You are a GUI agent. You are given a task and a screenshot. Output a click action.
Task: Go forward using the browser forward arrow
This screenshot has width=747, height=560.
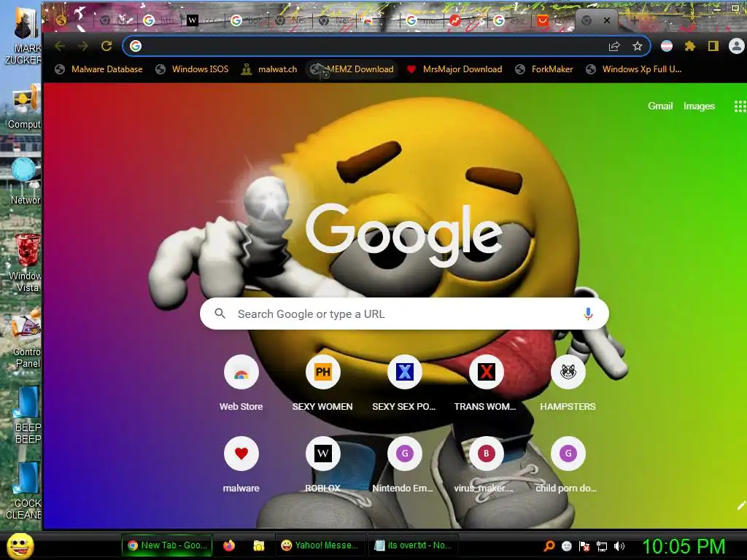(83, 46)
